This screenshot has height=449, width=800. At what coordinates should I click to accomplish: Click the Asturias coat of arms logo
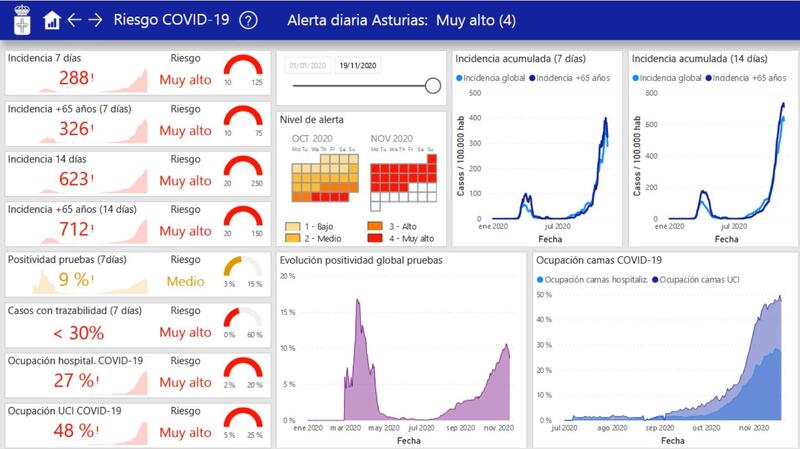tap(21, 20)
